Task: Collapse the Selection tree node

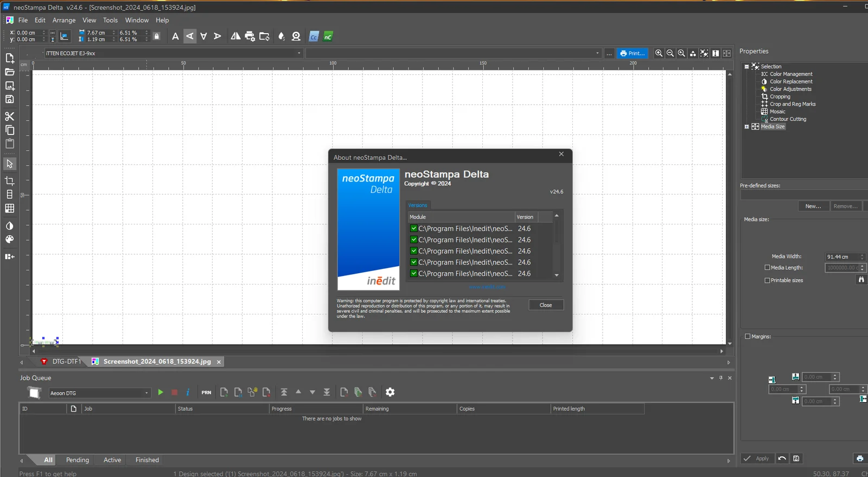Action: (x=746, y=67)
